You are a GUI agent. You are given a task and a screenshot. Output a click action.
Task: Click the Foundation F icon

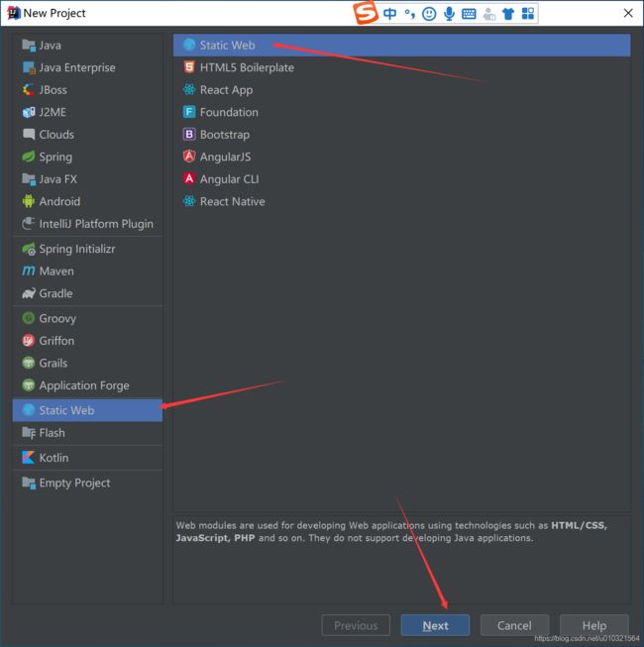[x=189, y=112]
